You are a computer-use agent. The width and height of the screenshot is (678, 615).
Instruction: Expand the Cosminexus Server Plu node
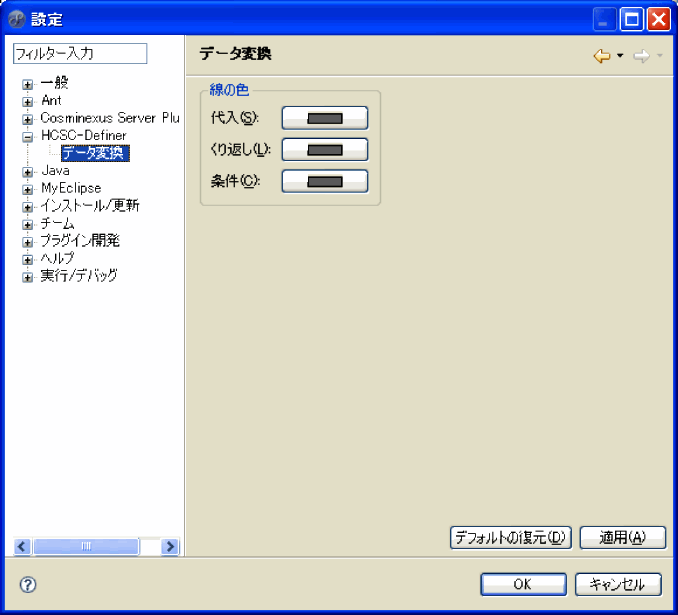point(28,119)
